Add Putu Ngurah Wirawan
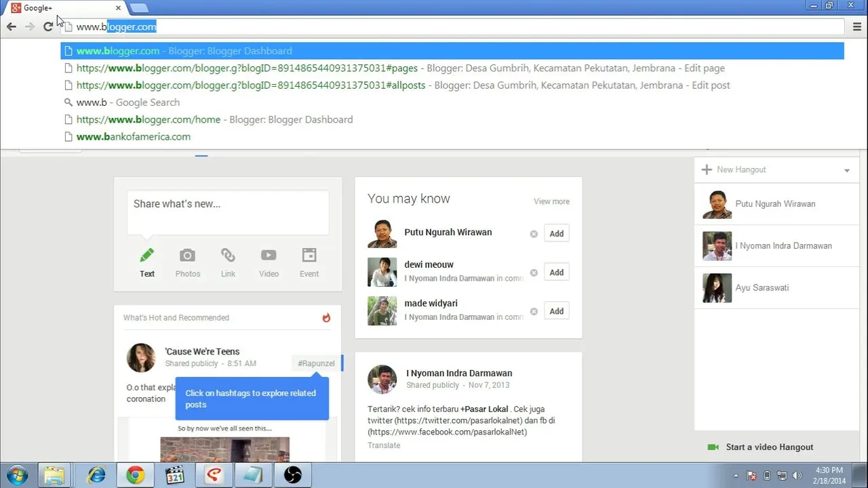Screen dimensions: 868x488 point(557,233)
